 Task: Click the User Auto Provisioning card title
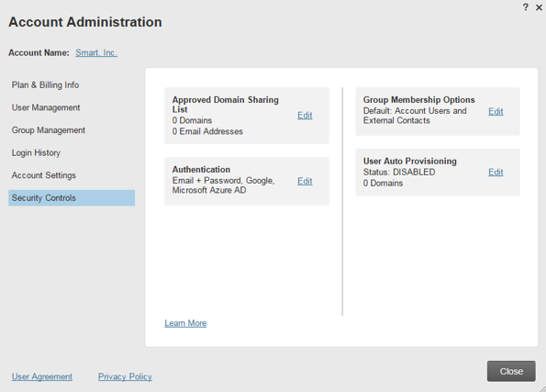pos(410,161)
